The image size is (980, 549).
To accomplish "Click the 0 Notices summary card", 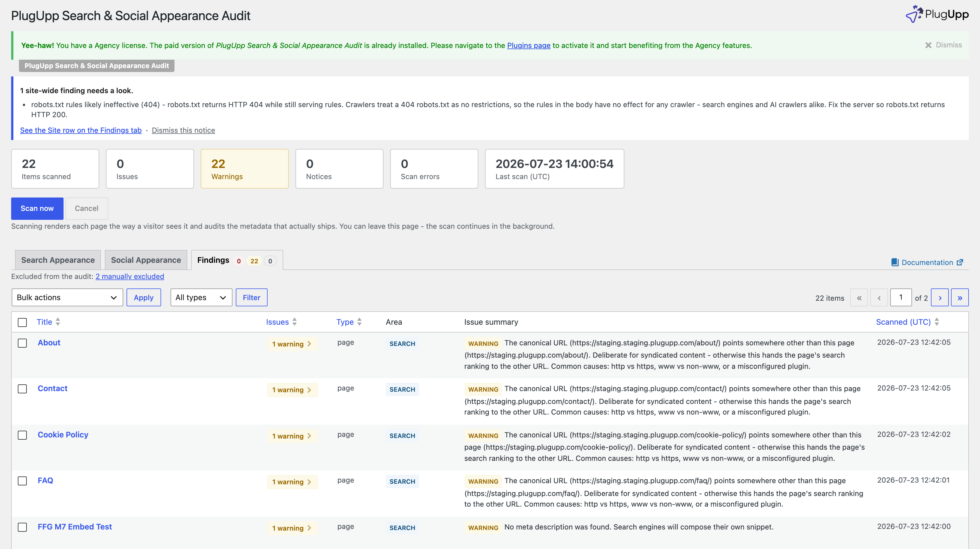I will coord(339,169).
